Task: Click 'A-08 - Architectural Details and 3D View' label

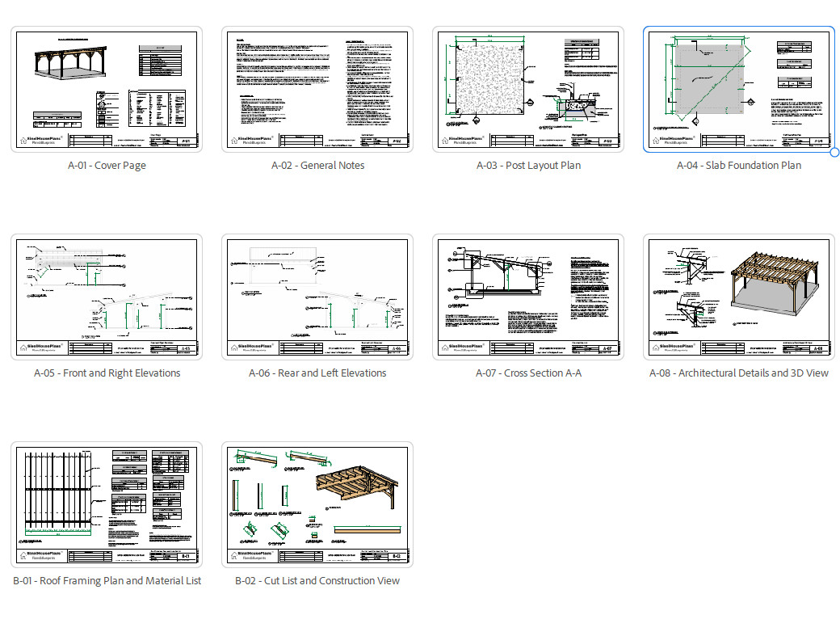Action: click(739, 373)
